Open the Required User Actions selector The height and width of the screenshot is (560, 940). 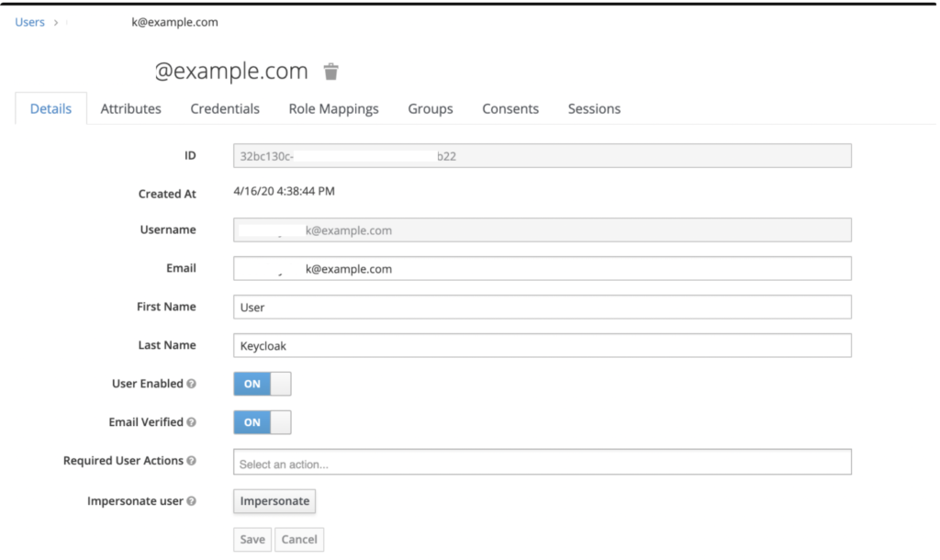(542, 463)
